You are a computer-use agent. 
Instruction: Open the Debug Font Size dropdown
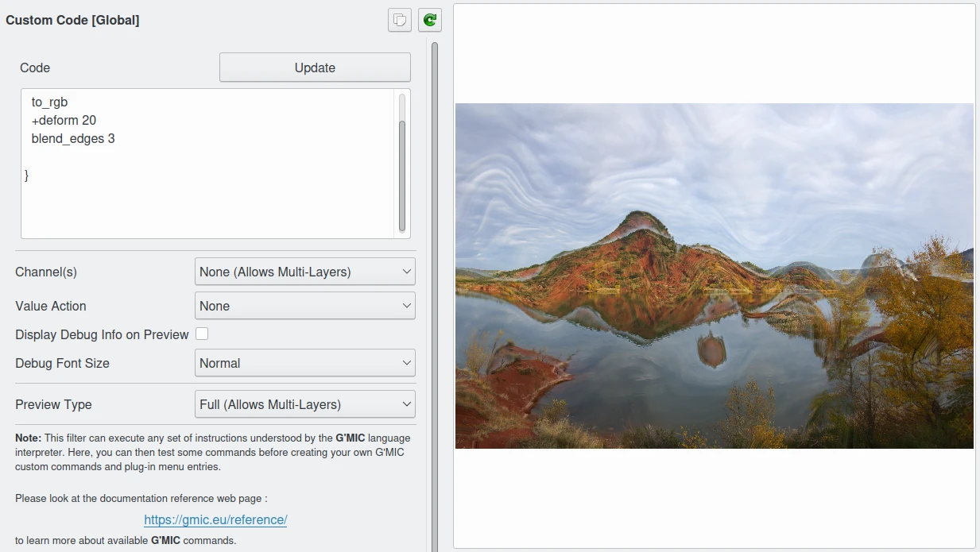[x=304, y=363]
